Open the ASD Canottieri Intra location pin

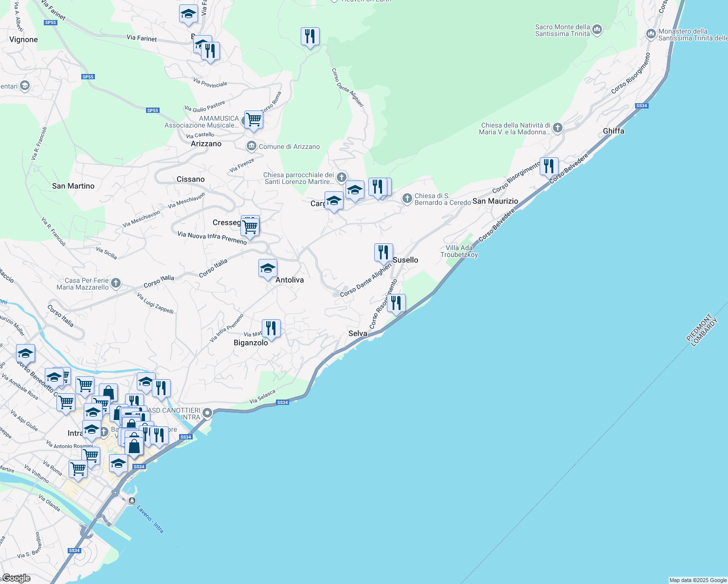[207, 413]
